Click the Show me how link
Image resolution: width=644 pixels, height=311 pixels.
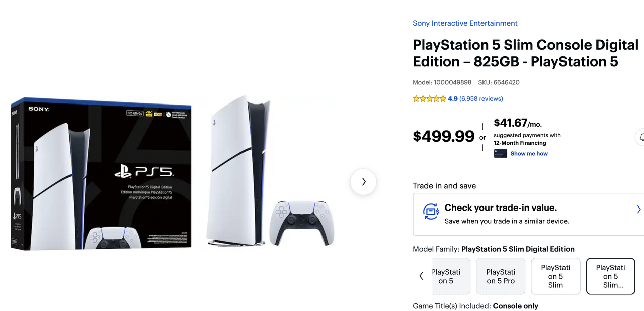click(529, 154)
